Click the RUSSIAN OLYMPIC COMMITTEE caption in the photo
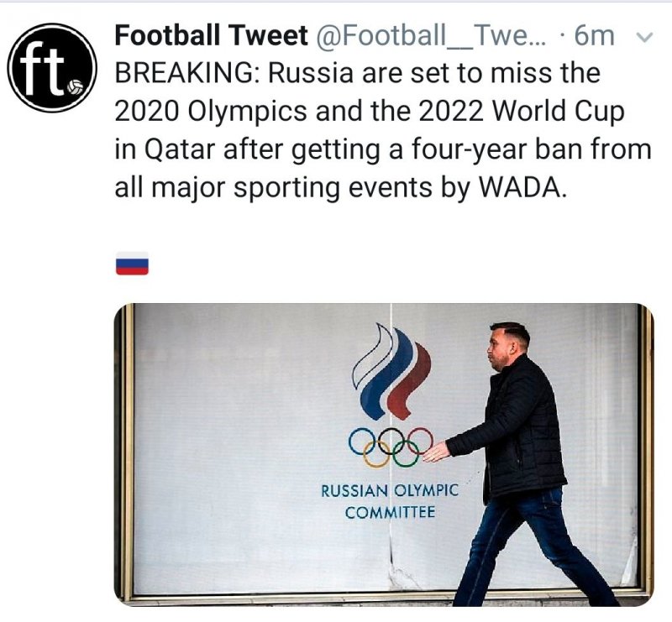 pyautogui.click(x=390, y=500)
